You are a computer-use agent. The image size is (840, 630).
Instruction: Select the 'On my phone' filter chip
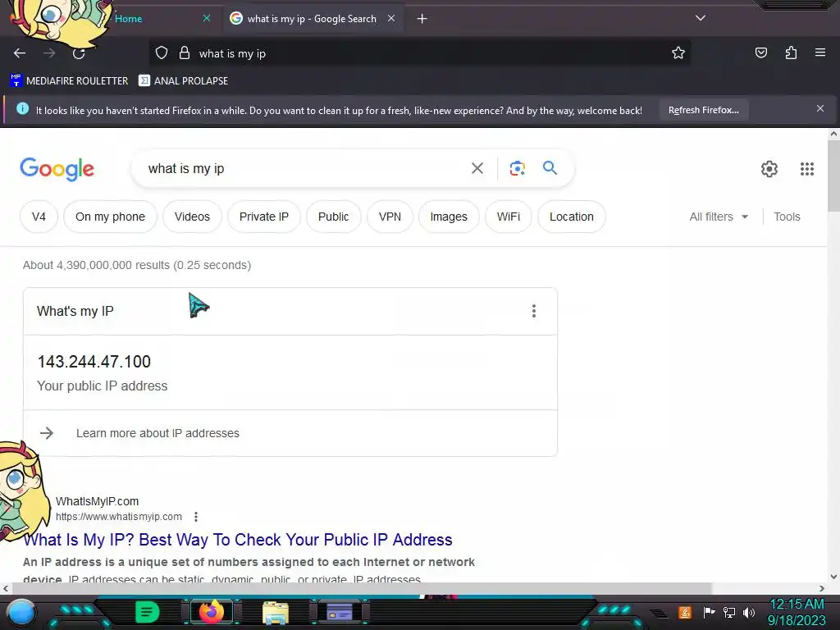(110, 217)
